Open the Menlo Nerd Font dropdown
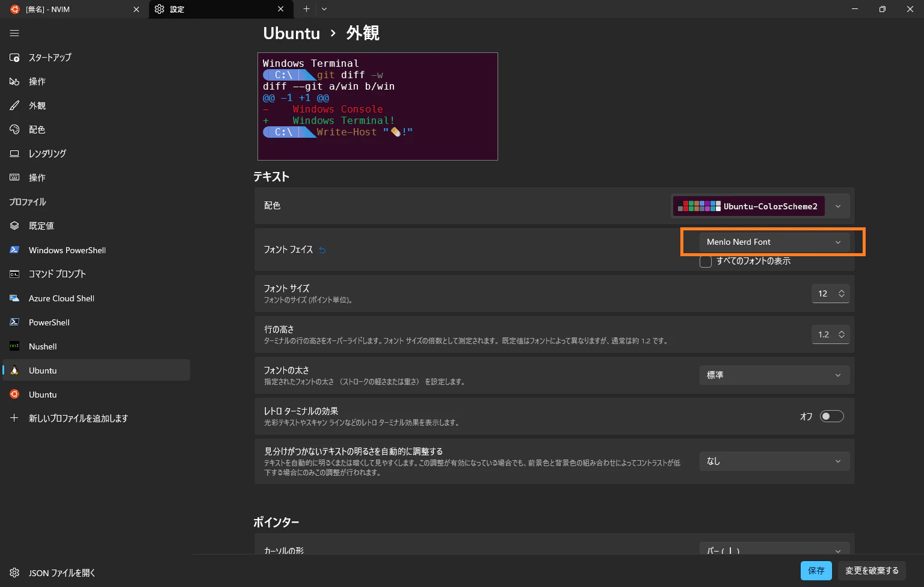This screenshot has width=924, height=587. [x=774, y=242]
